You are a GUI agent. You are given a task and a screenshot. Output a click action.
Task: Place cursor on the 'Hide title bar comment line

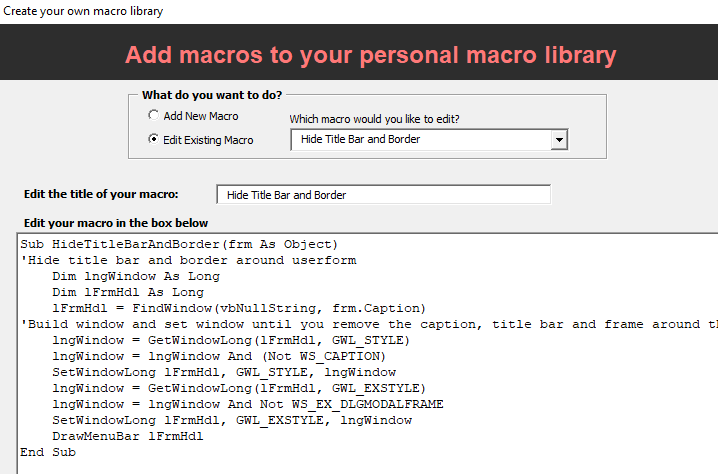(188, 260)
